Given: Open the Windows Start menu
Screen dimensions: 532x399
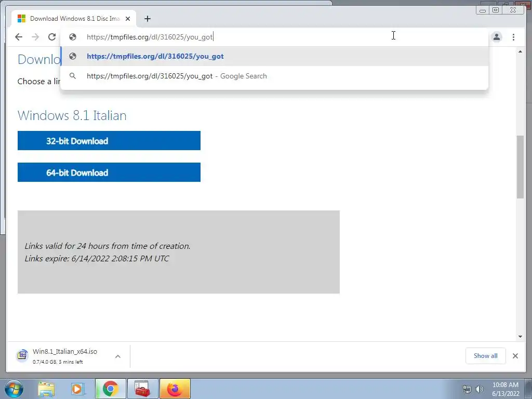Looking at the screenshot, I should [x=14, y=389].
